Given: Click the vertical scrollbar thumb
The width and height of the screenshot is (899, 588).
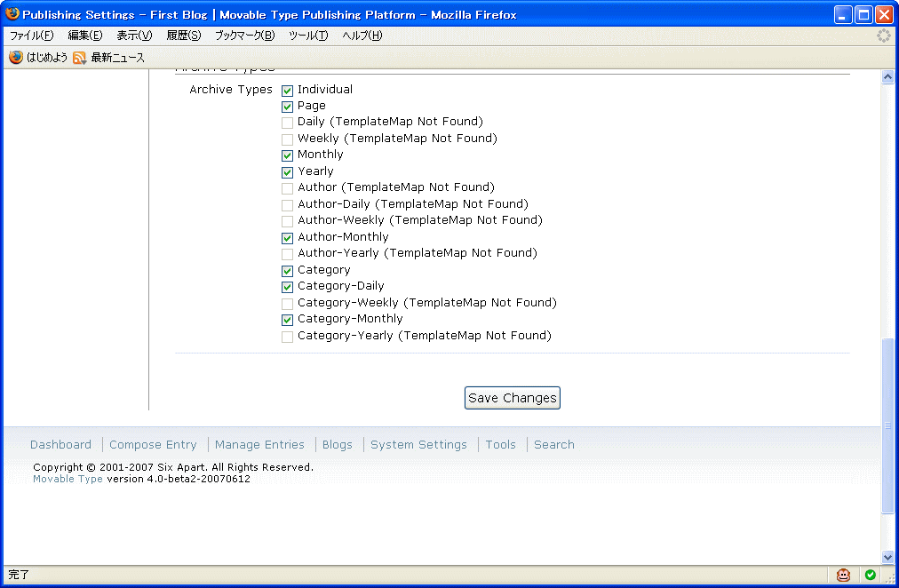Looking at the screenshot, I should click(x=887, y=425).
